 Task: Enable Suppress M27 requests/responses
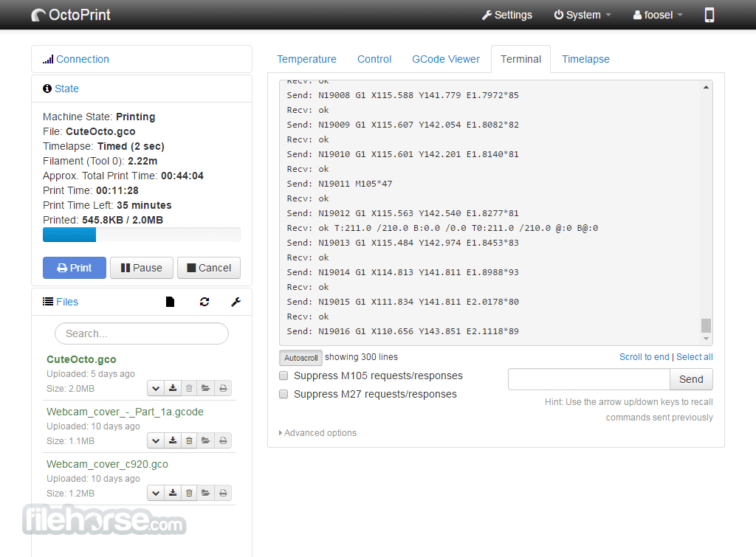click(283, 394)
